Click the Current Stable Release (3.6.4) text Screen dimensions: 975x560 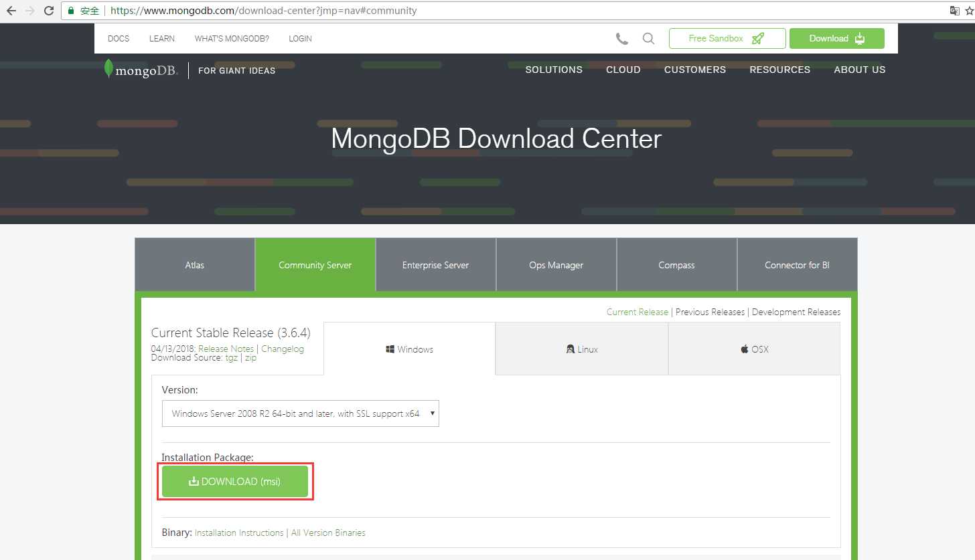coord(231,333)
